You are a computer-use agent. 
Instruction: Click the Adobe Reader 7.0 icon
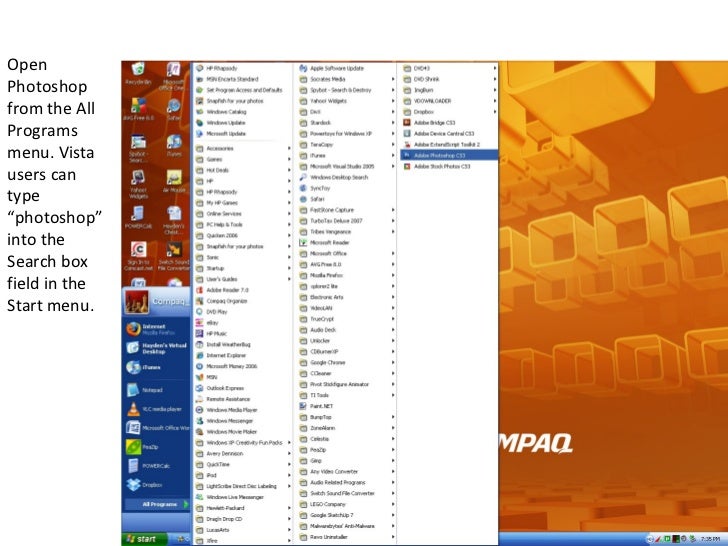point(200,290)
